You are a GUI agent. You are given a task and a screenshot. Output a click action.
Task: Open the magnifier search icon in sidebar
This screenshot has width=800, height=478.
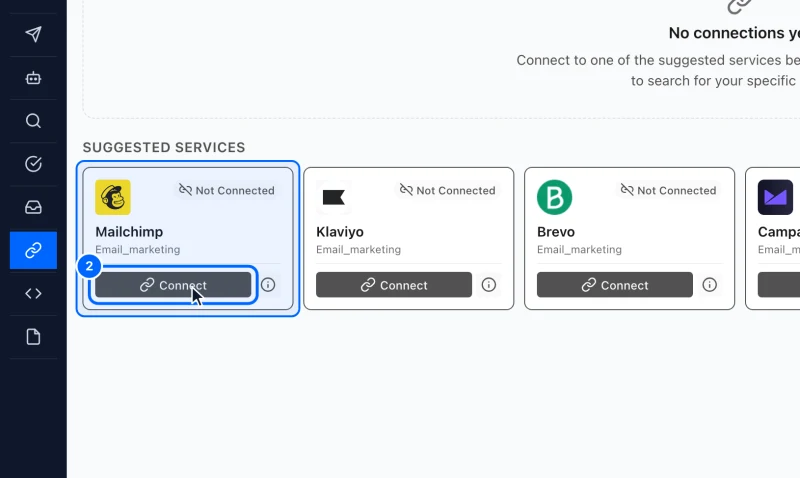click(x=33, y=121)
